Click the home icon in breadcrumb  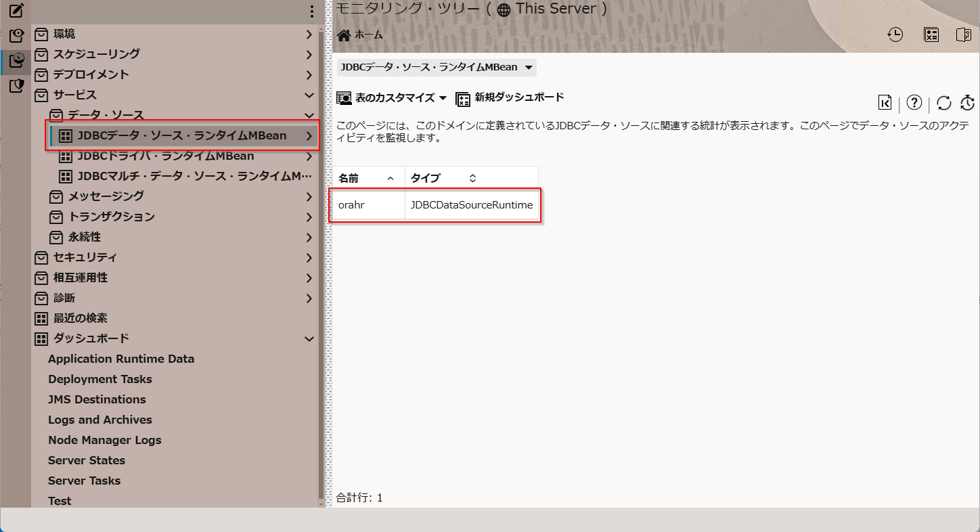click(x=344, y=35)
